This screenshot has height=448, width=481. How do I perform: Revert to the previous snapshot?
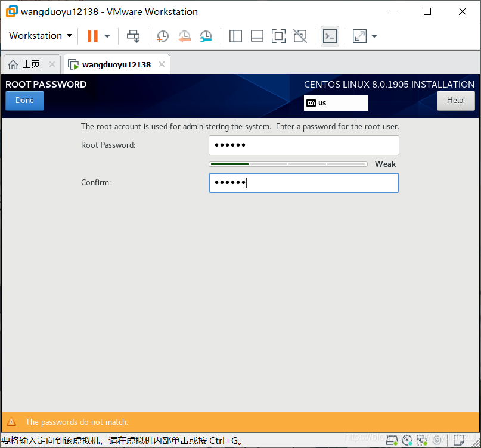click(184, 36)
